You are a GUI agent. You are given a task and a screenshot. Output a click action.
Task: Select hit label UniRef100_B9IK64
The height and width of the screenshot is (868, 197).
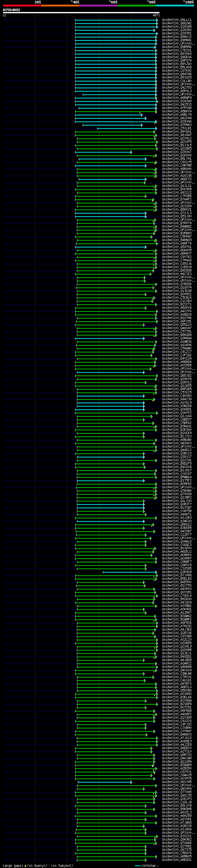(x=176, y=54)
